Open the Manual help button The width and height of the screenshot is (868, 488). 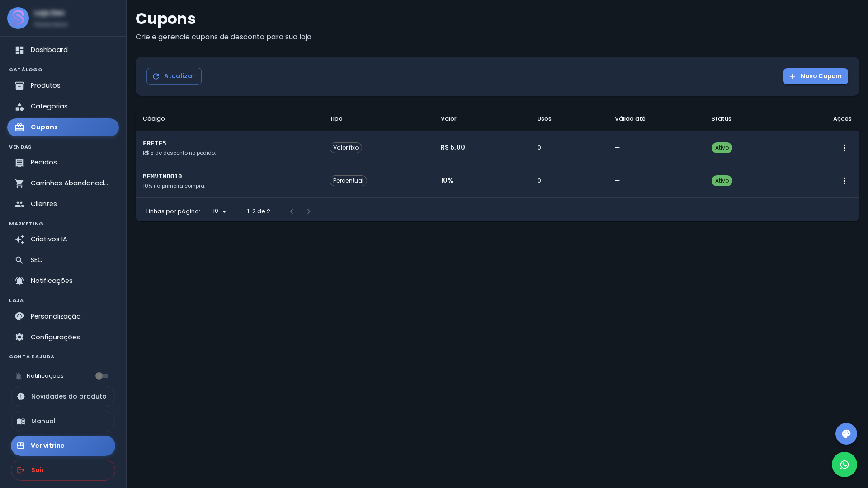[x=63, y=421]
